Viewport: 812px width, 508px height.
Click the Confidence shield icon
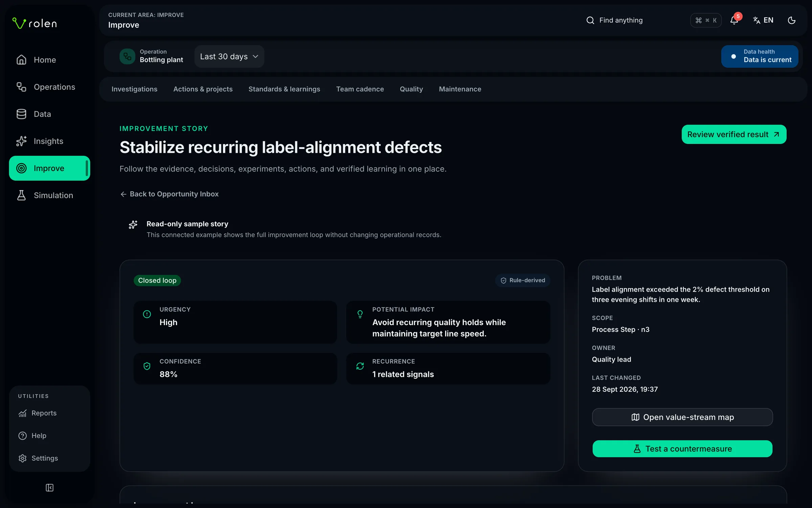pos(147,366)
